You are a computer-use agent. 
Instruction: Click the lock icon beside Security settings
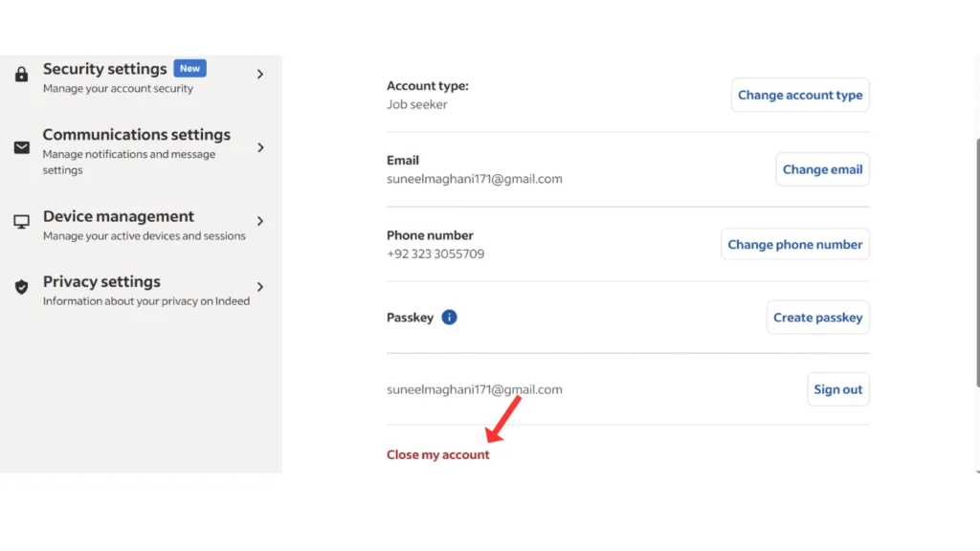pyautogui.click(x=21, y=75)
